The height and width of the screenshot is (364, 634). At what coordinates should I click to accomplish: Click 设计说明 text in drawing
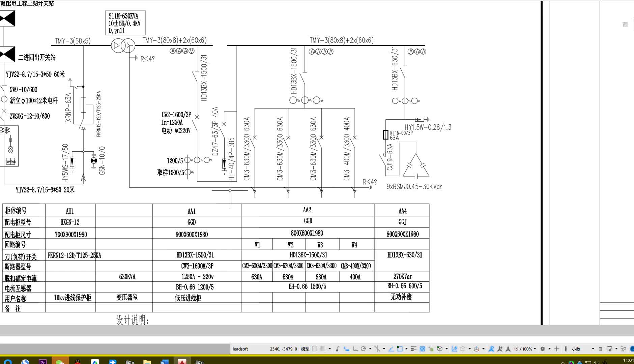(x=133, y=320)
